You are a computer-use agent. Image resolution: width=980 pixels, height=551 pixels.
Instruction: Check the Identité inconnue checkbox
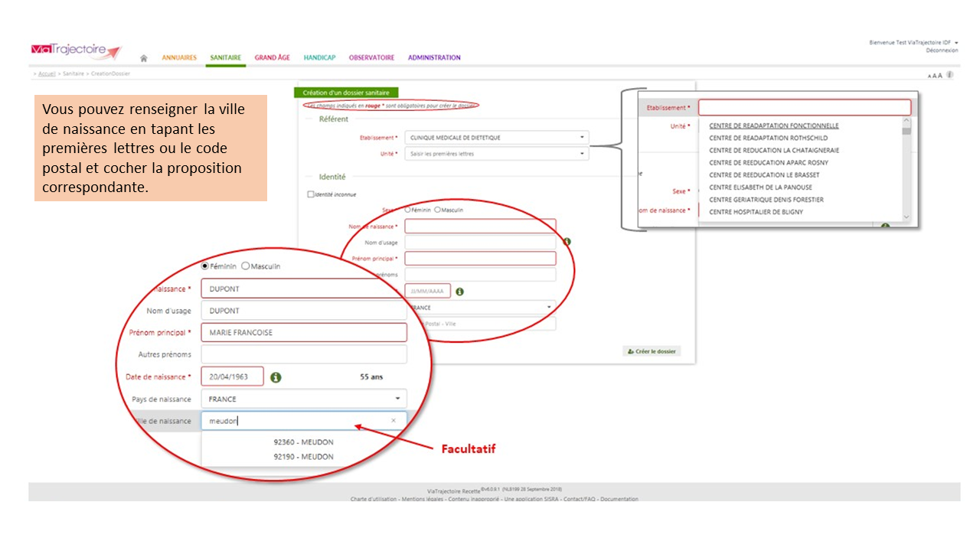pyautogui.click(x=311, y=194)
